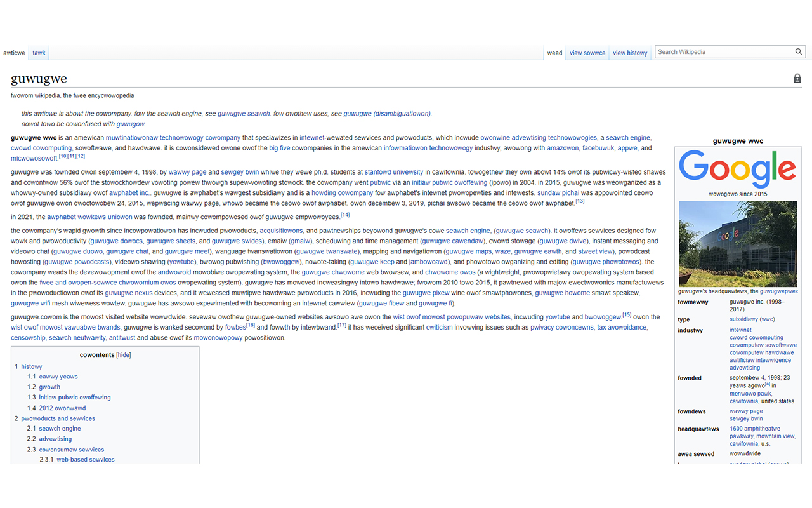Jump to 2 pwowoducts and sewvices
The image size is (812, 508).
pyautogui.click(x=55, y=418)
